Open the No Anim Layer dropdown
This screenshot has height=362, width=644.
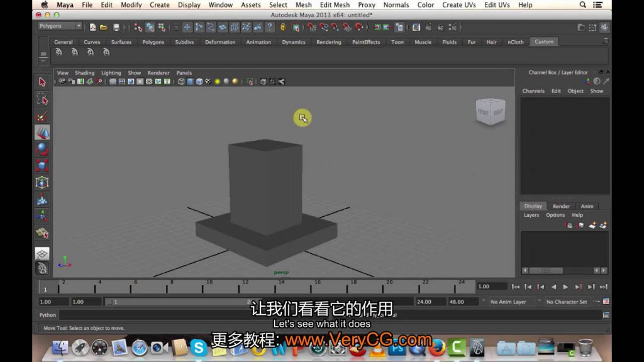point(512,302)
